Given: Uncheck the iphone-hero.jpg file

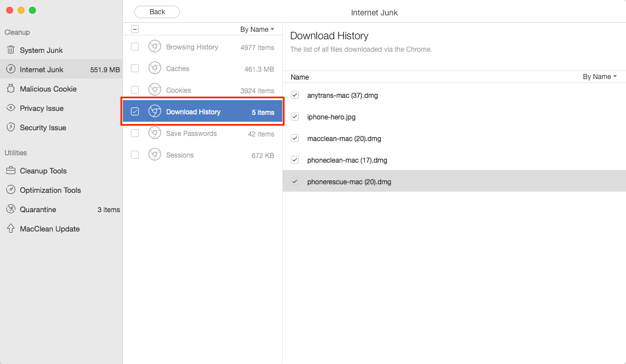Looking at the screenshot, I should tap(295, 117).
